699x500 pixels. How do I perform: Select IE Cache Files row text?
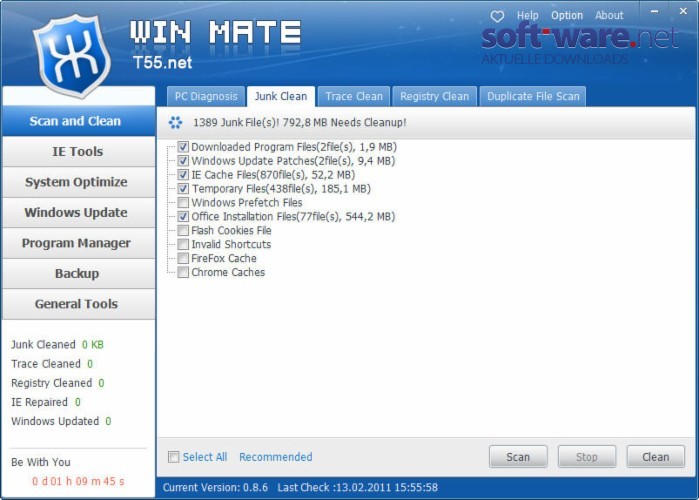click(x=273, y=175)
